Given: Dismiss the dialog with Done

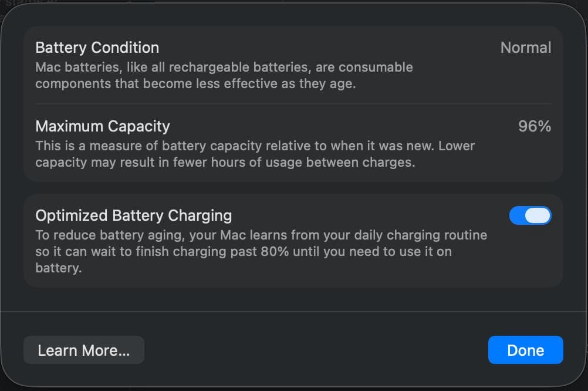Looking at the screenshot, I should [525, 350].
